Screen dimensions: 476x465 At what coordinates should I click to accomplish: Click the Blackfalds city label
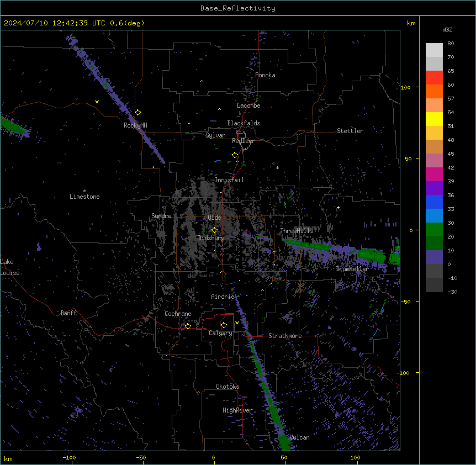244,123
